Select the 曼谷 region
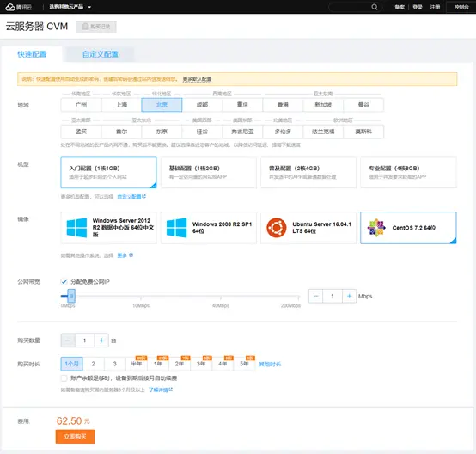This screenshot has width=476, height=454. 363,105
